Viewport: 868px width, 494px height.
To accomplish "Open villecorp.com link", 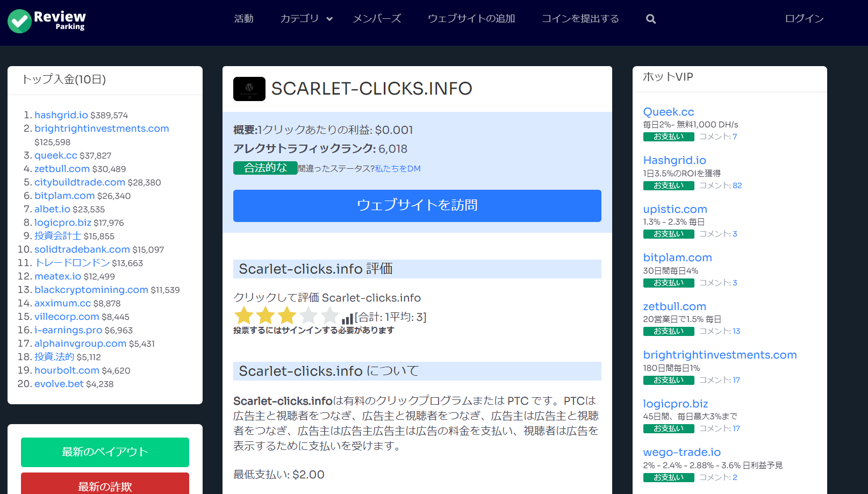I will coord(67,317).
